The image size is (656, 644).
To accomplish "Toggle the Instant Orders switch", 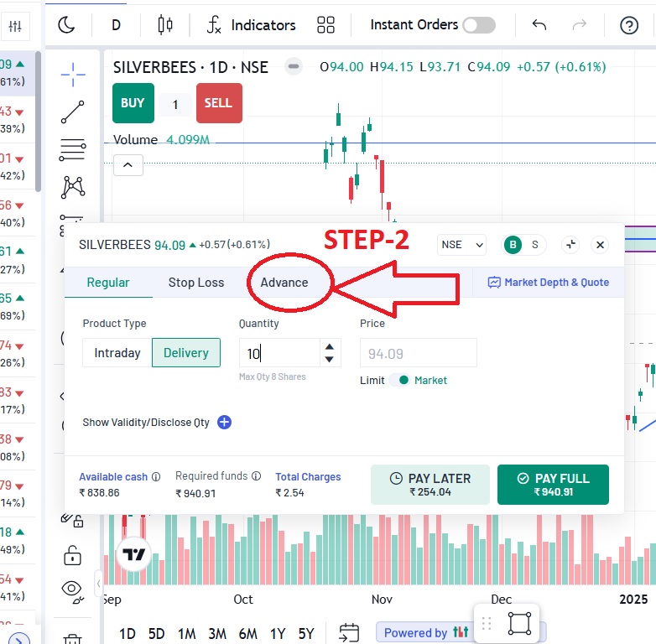I will pyautogui.click(x=478, y=25).
